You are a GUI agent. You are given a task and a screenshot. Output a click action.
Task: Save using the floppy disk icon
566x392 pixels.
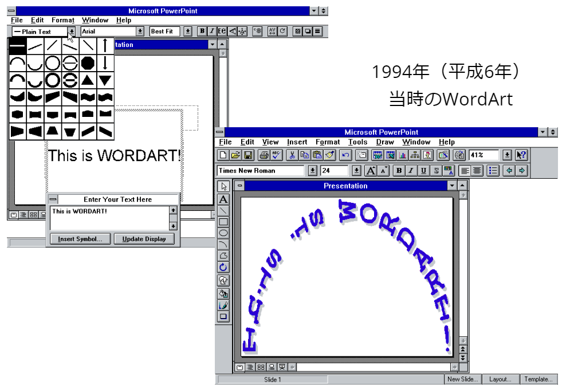coord(247,155)
